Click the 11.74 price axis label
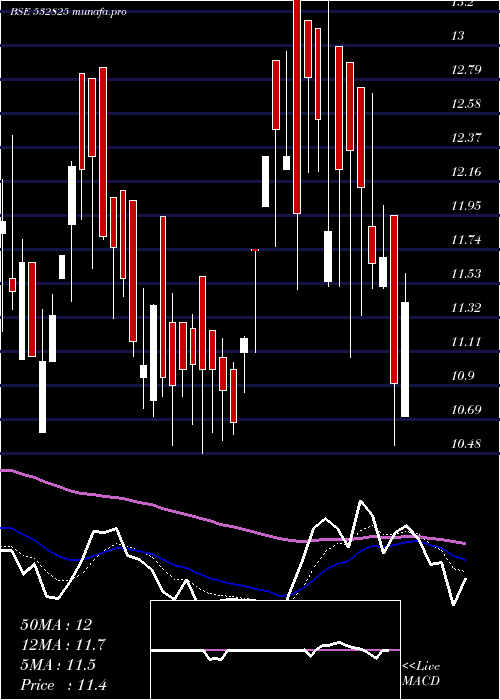The height and width of the screenshot is (700, 500). (466, 240)
